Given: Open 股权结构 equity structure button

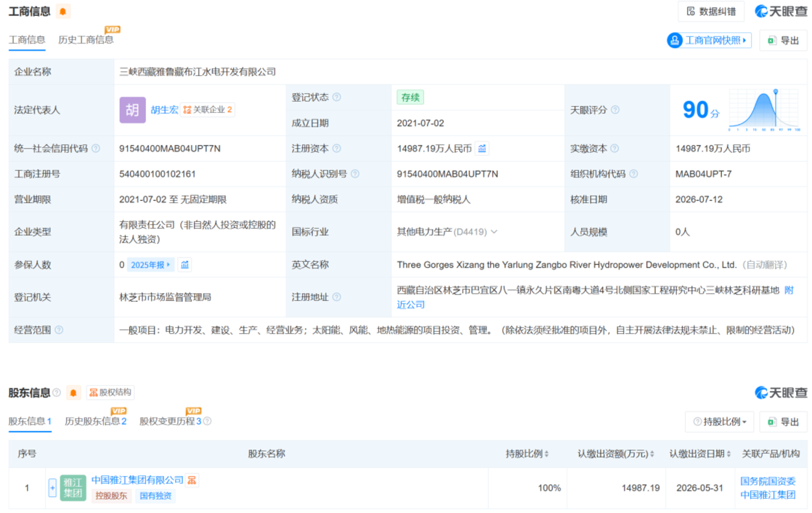Looking at the screenshot, I should tap(110, 392).
